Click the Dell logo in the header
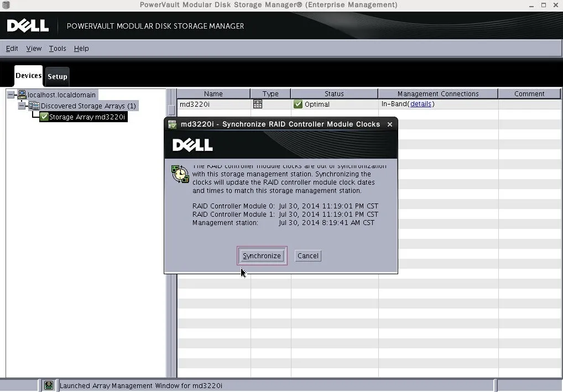 [x=28, y=25]
